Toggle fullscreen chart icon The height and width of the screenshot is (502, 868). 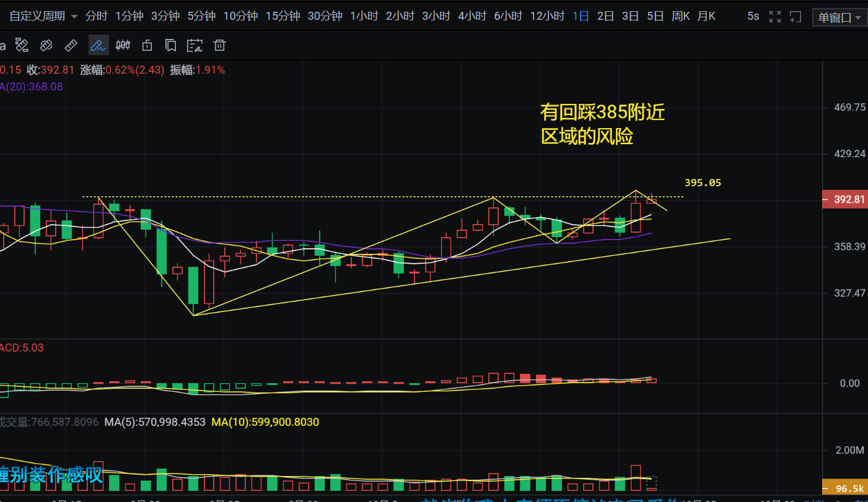774,17
